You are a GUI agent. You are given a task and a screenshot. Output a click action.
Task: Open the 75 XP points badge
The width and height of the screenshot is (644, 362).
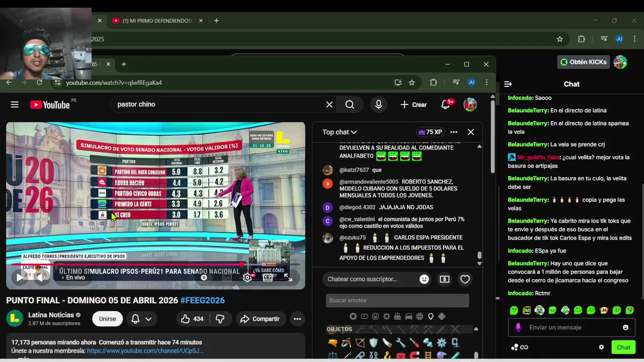coord(430,132)
